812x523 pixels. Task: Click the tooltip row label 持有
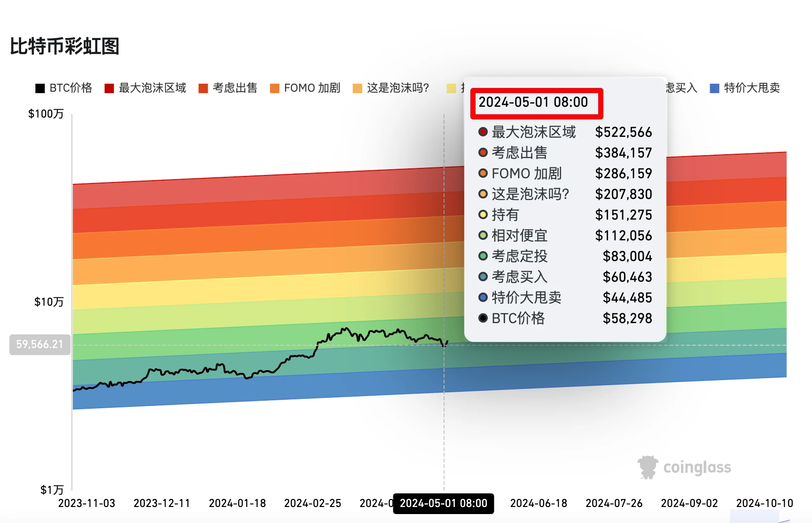click(505, 215)
